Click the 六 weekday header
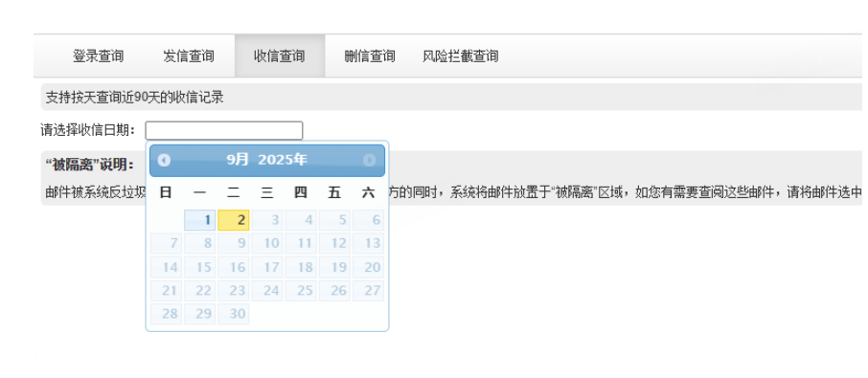The width and height of the screenshot is (868, 378). tap(368, 192)
